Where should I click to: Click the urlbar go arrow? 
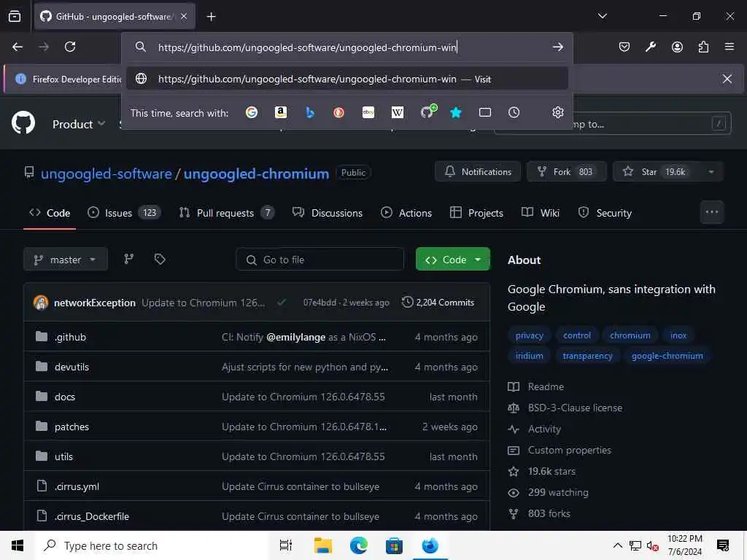point(558,47)
